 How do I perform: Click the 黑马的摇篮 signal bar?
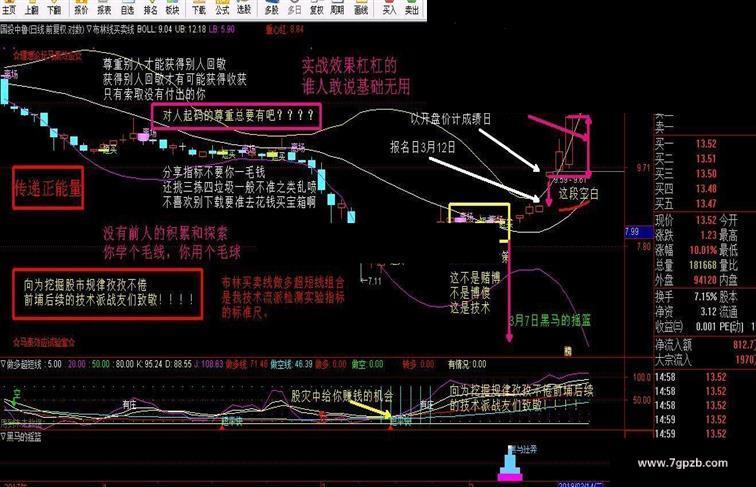510,464
